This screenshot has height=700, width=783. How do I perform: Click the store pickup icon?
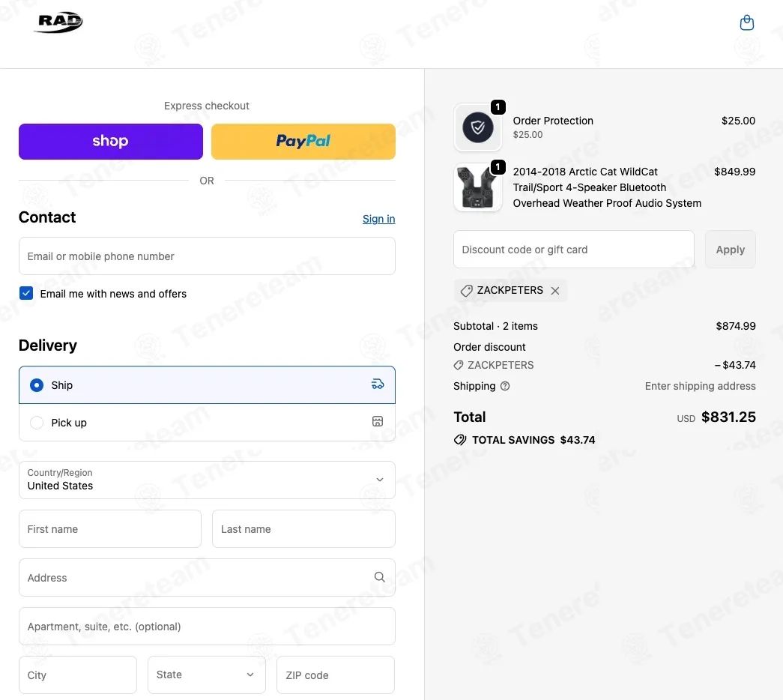click(x=378, y=422)
